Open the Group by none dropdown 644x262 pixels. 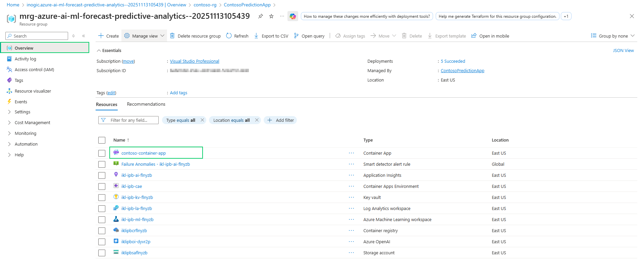(x=613, y=36)
